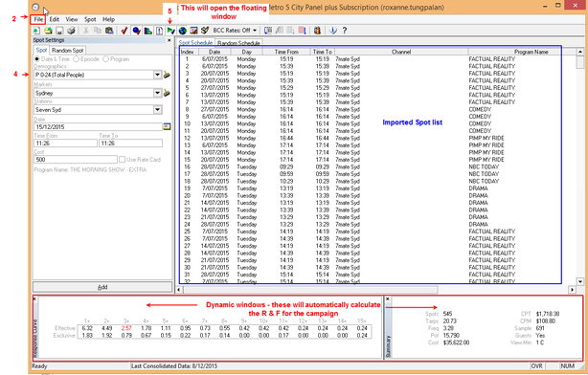Click the Save floppy disk toolbar icon

(59, 31)
